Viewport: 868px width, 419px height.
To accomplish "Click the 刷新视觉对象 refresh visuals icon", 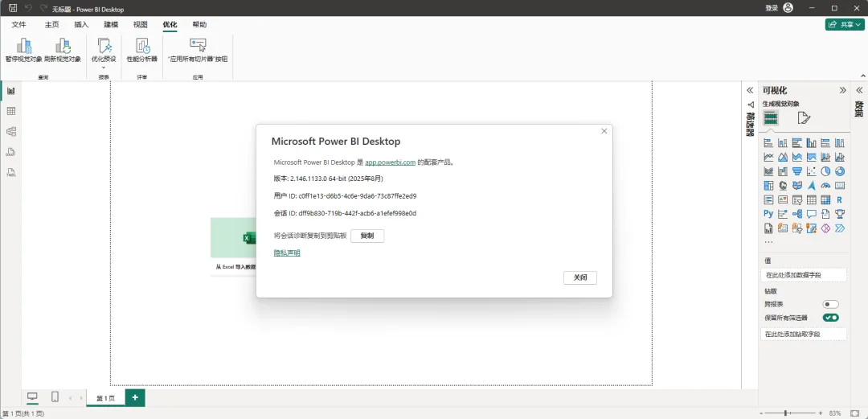I will pyautogui.click(x=63, y=46).
